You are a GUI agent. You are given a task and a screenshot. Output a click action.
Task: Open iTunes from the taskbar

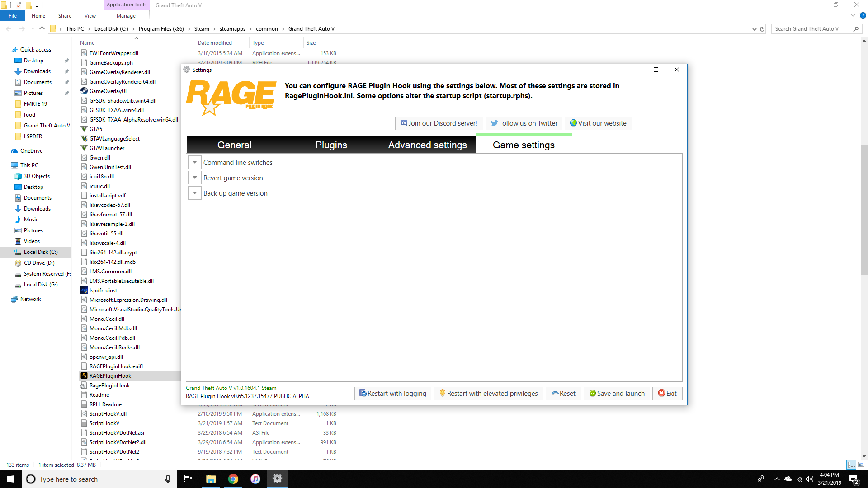coord(255,479)
